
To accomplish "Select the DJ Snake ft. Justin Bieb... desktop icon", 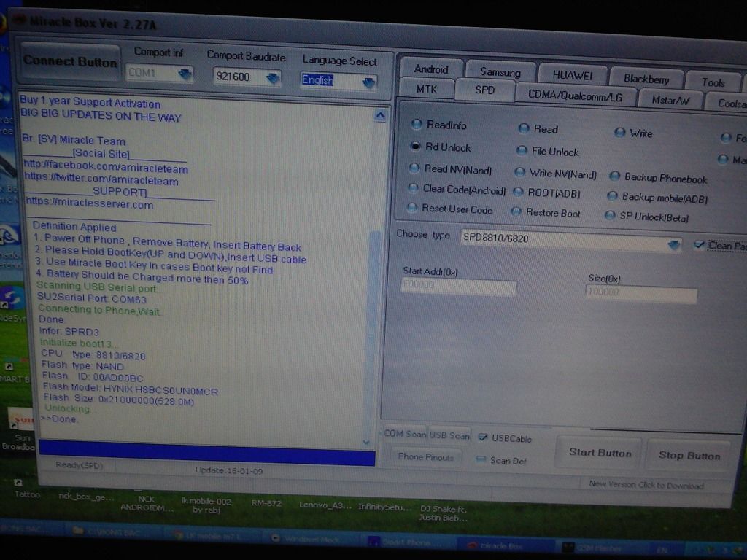I will coord(443,513).
